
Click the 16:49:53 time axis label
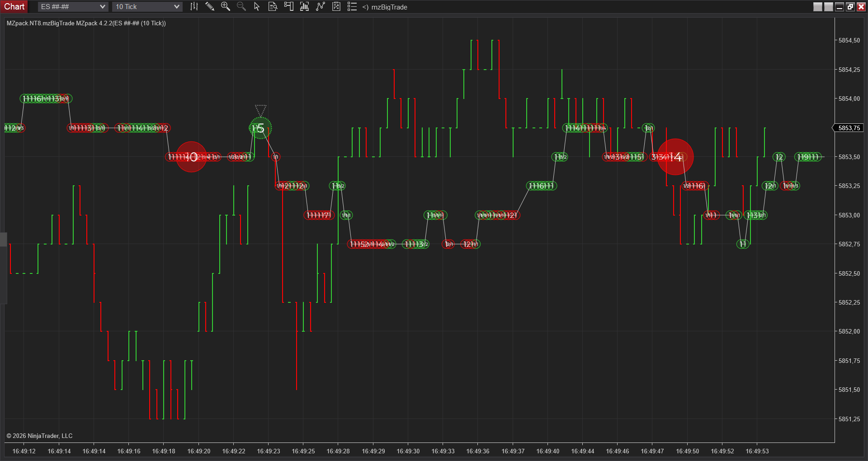757,451
